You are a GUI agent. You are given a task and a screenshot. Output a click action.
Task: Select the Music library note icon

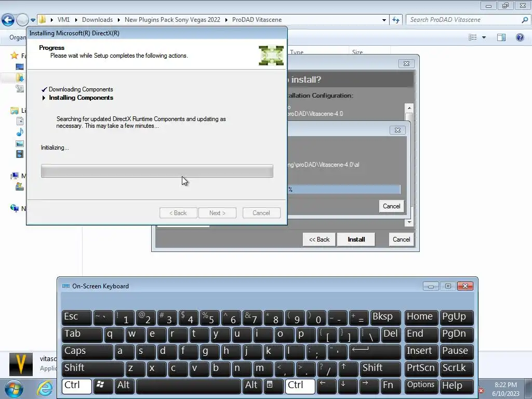[20, 132]
